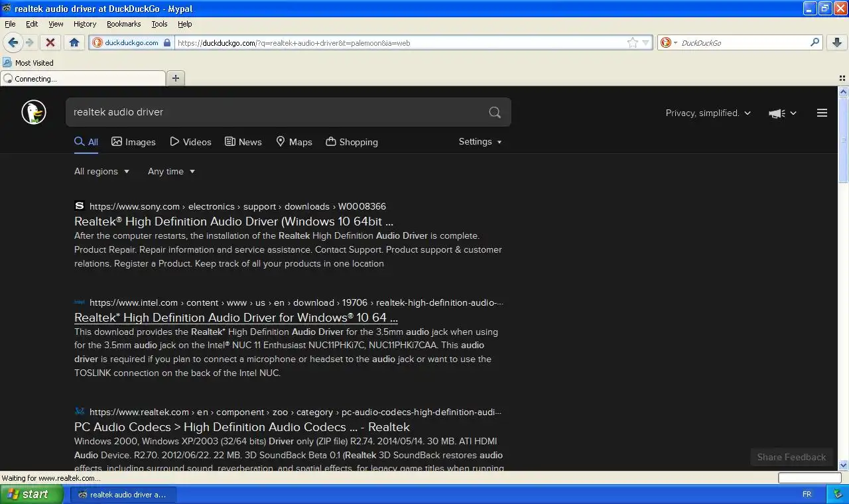Expand the All regions filter

(102, 171)
